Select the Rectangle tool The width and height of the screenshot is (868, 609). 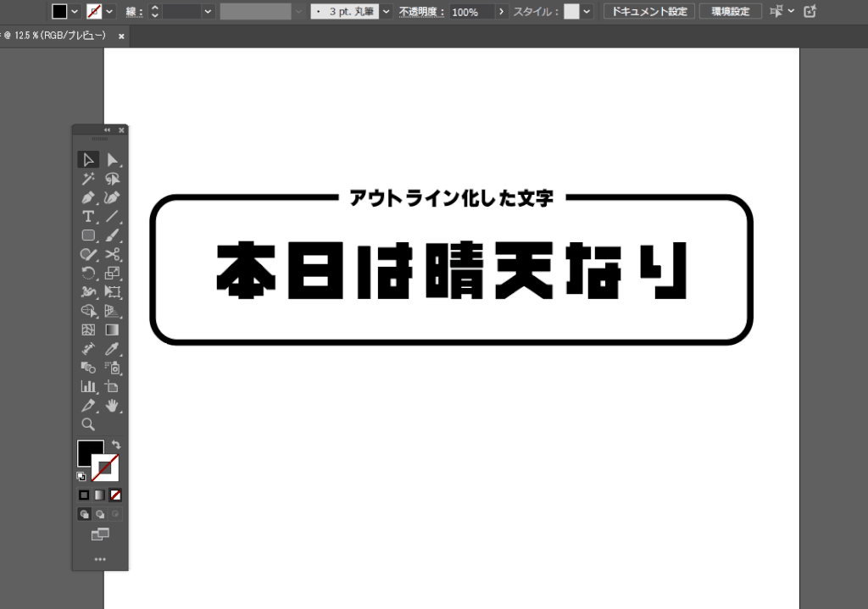click(x=88, y=235)
